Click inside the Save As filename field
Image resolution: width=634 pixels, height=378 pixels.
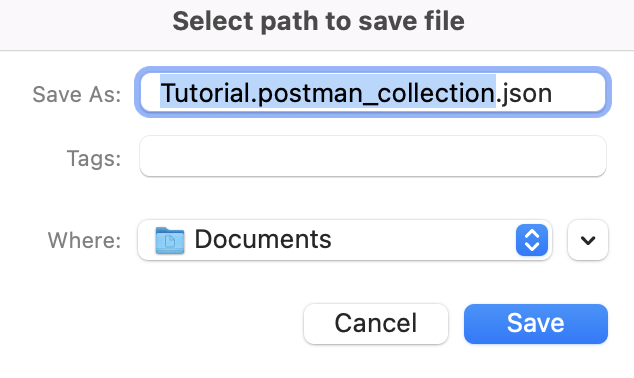point(373,92)
